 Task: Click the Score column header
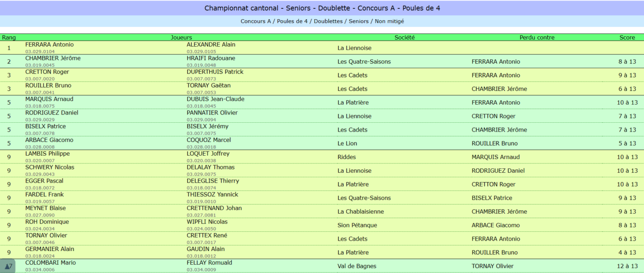click(x=627, y=37)
